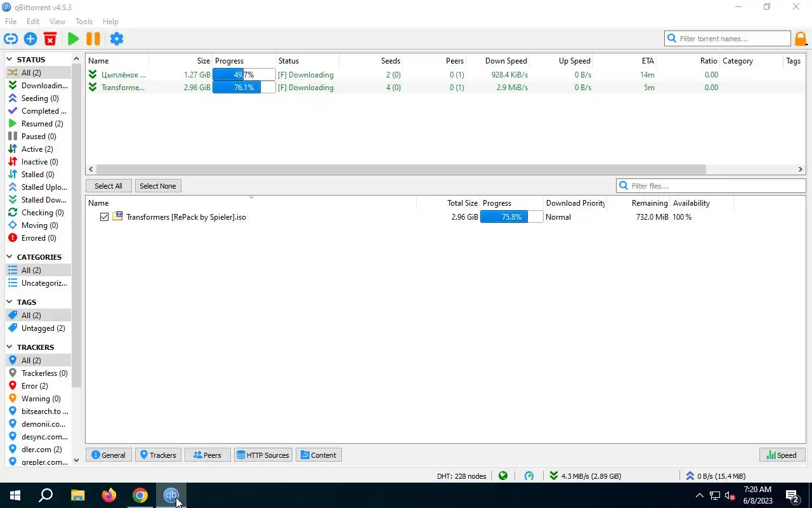
Task: Select the dler.com (2) tracker filter
Action: tap(38, 450)
